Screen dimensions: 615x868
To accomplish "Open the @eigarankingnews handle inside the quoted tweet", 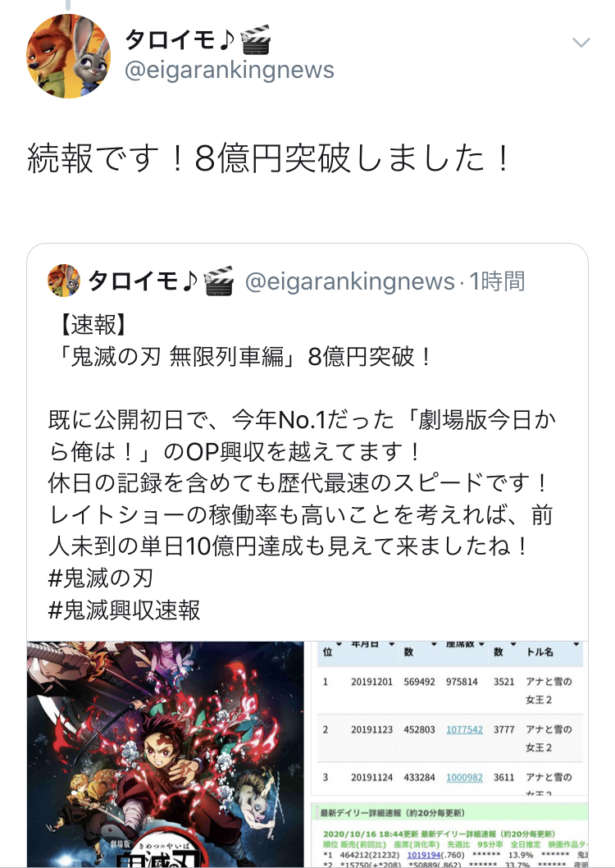I will click(349, 281).
